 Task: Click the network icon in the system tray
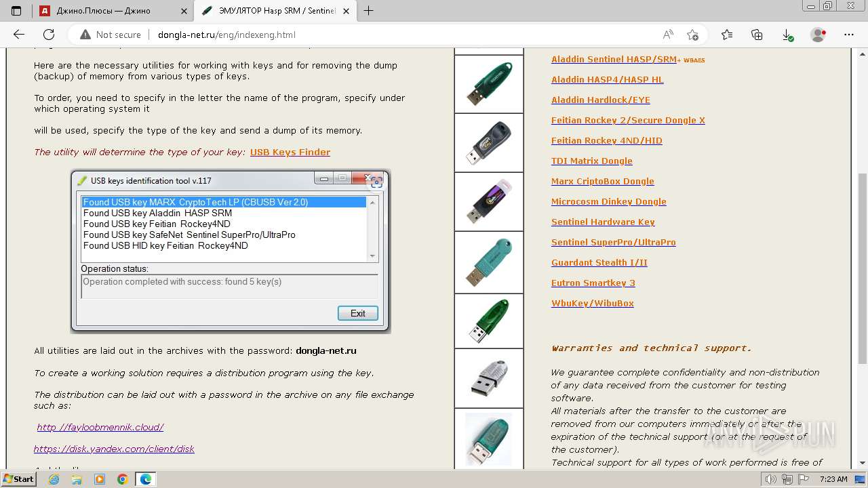pos(787,479)
